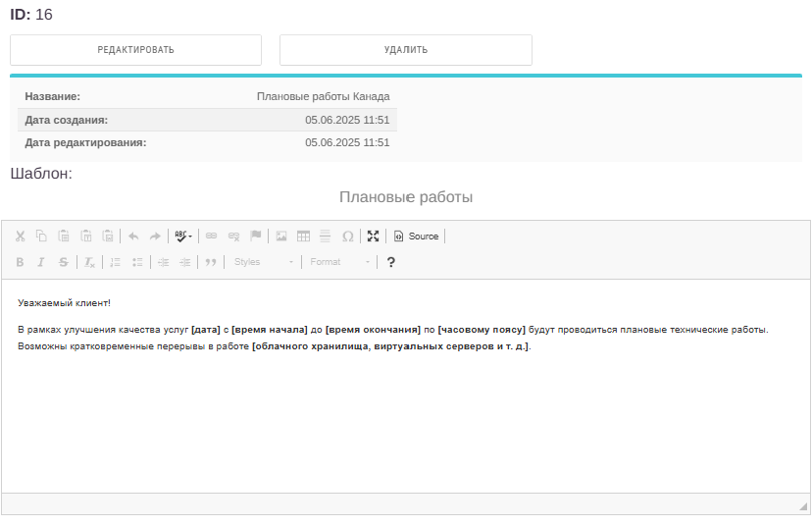
Task: Click the insert Image icon
Action: [281, 237]
